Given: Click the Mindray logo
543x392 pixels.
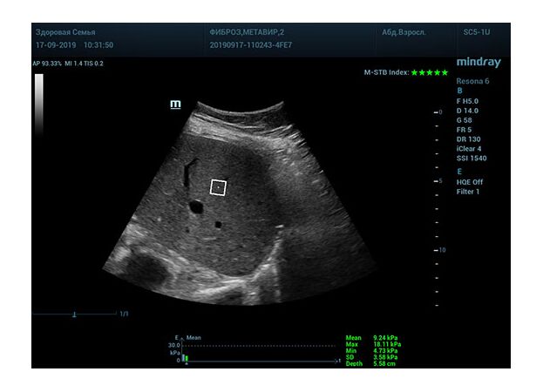Looking at the screenshot, I should coord(479,63).
